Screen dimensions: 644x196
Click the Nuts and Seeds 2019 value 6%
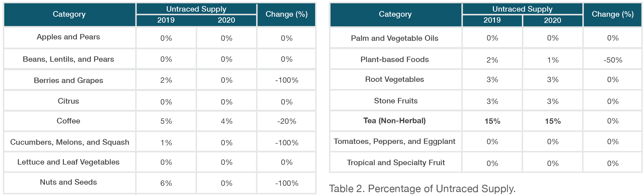[166, 183]
